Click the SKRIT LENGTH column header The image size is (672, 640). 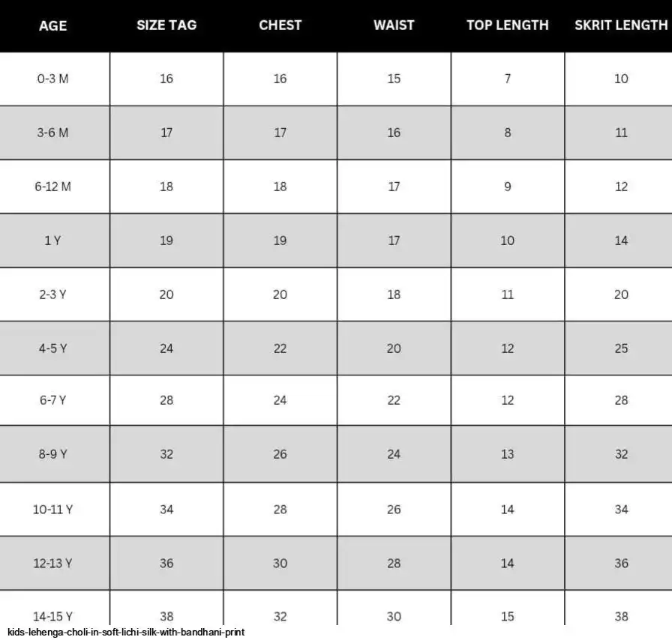[621, 25]
